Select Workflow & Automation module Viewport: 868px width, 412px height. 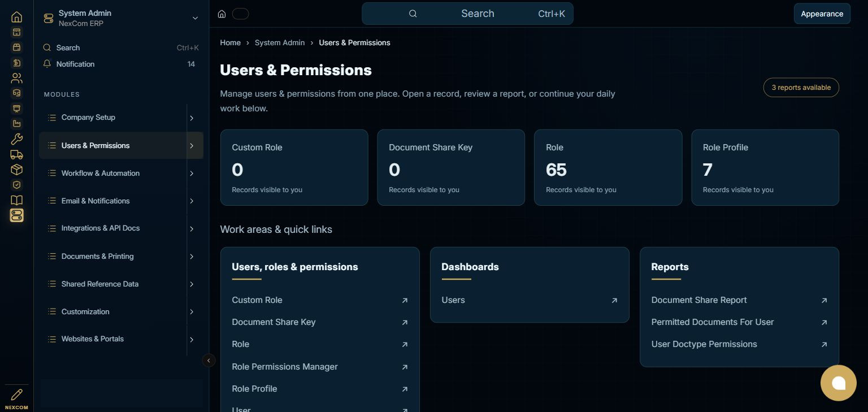[113, 173]
